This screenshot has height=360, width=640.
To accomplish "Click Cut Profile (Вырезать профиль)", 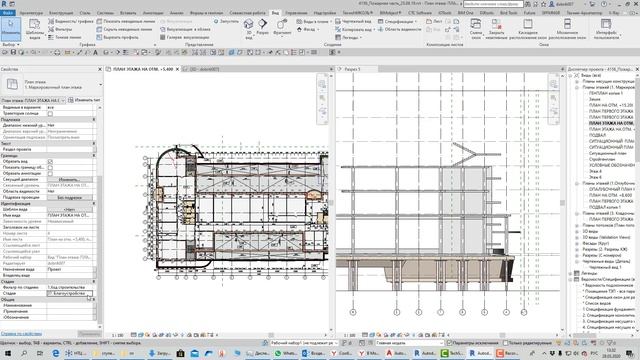I will click(x=118, y=37).
